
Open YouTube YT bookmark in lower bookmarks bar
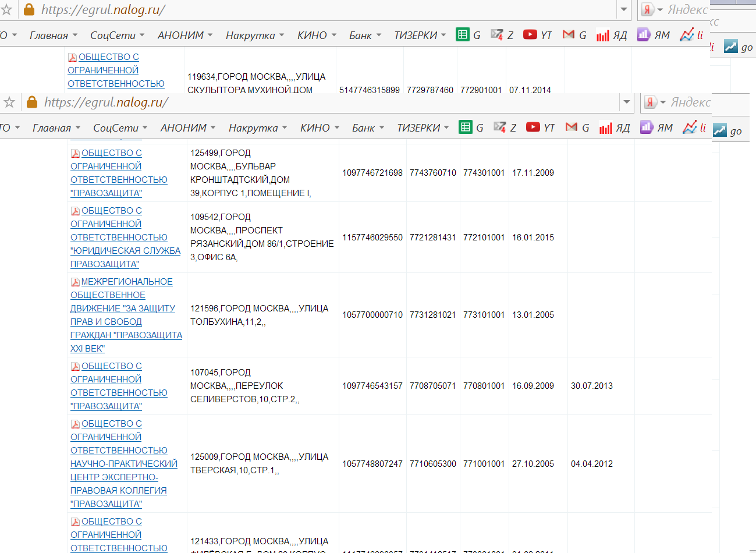[540, 127]
